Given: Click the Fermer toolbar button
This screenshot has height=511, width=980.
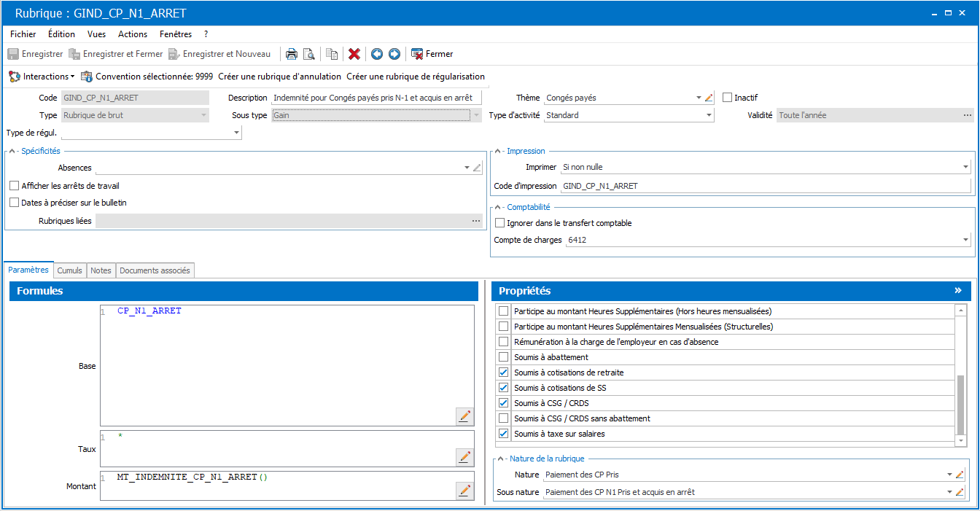Looking at the screenshot, I should tap(432, 54).
